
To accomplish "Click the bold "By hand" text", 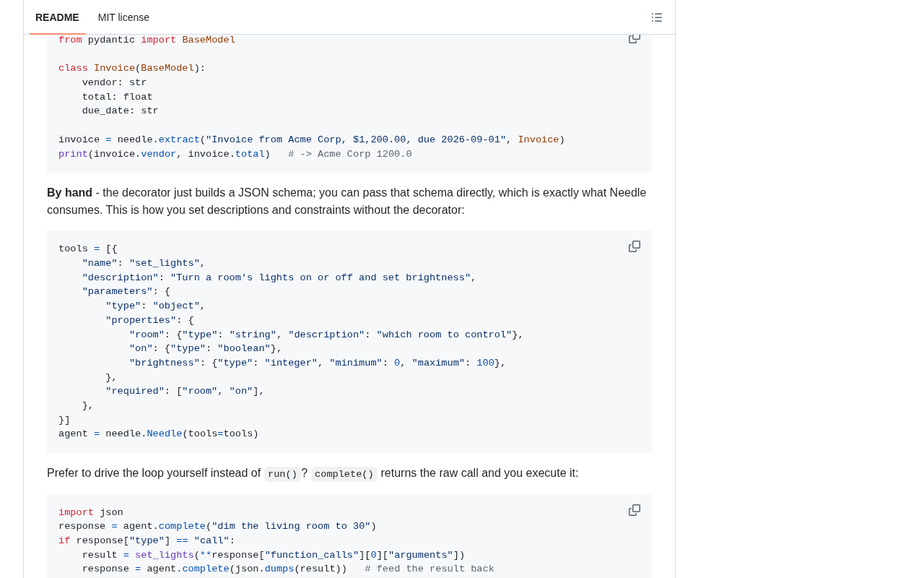I will tap(69, 193).
